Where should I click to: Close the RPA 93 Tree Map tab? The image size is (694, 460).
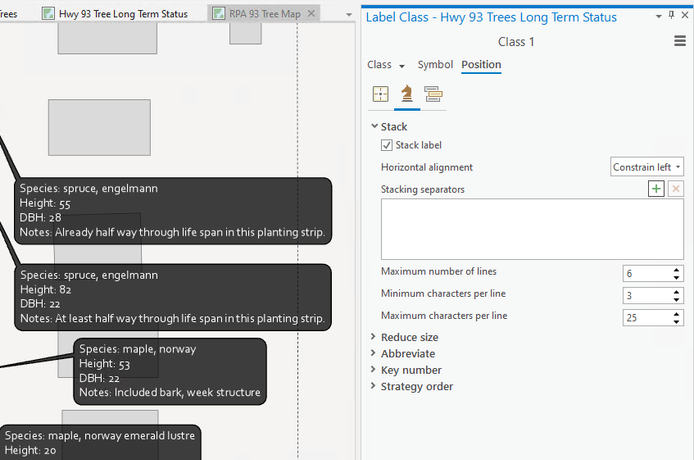tap(312, 14)
